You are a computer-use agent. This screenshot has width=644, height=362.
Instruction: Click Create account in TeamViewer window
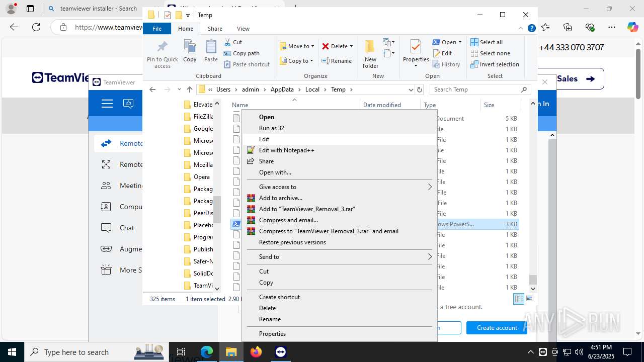[497, 328]
